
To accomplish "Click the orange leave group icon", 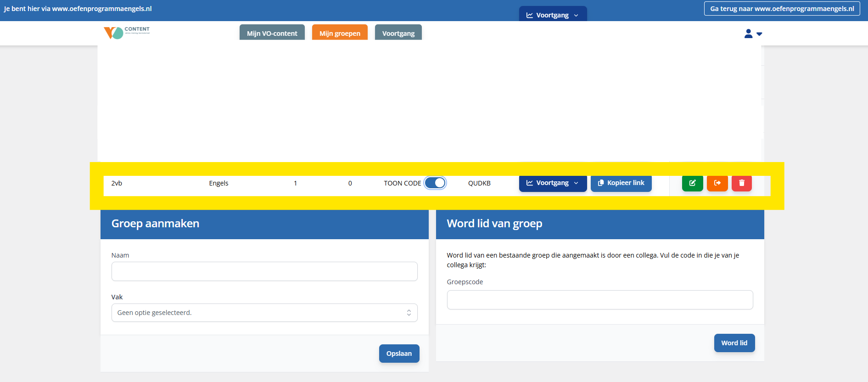I will click(x=717, y=183).
